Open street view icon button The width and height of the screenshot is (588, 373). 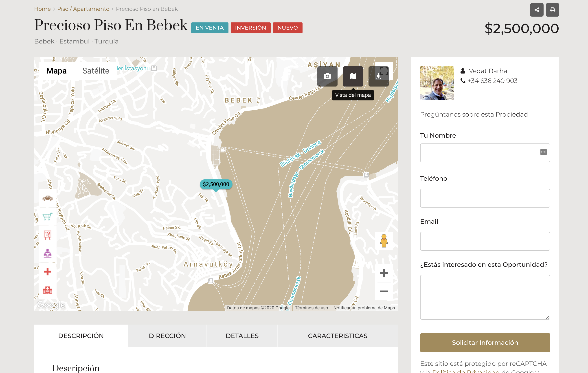click(x=378, y=76)
